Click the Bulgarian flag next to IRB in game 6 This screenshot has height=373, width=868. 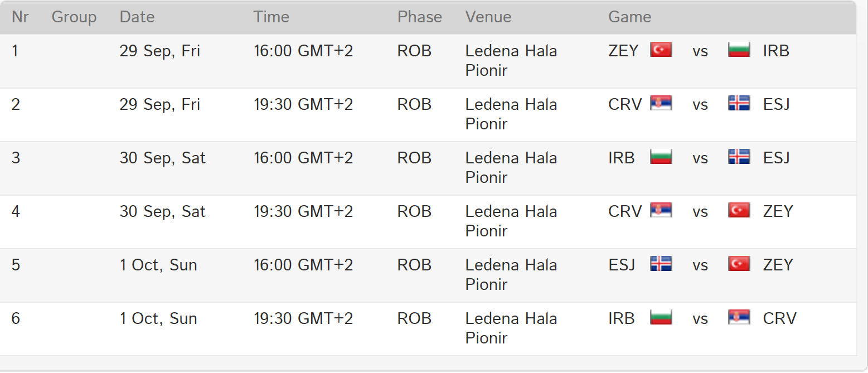[x=661, y=317]
